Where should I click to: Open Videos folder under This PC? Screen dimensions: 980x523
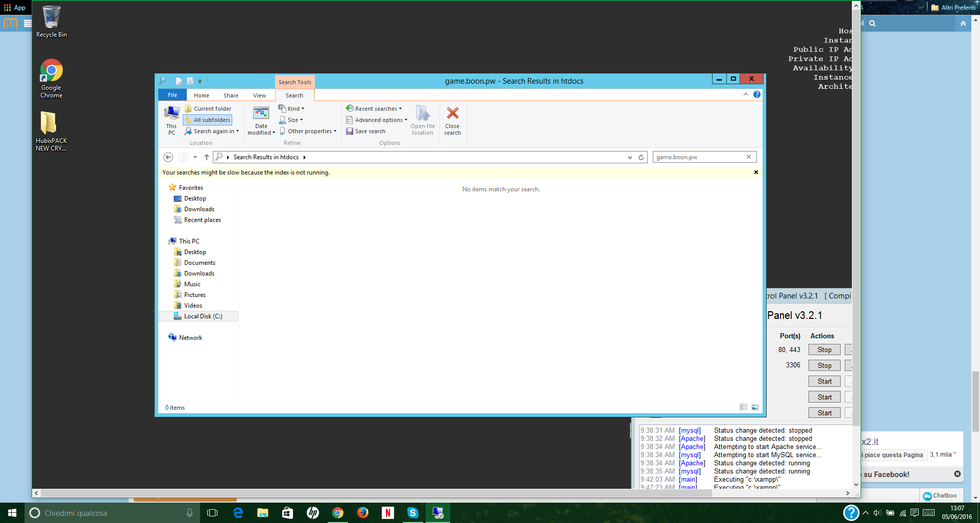[x=193, y=306]
